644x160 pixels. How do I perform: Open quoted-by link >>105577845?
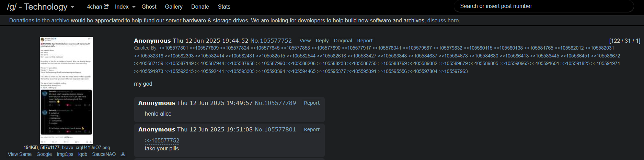(265, 48)
